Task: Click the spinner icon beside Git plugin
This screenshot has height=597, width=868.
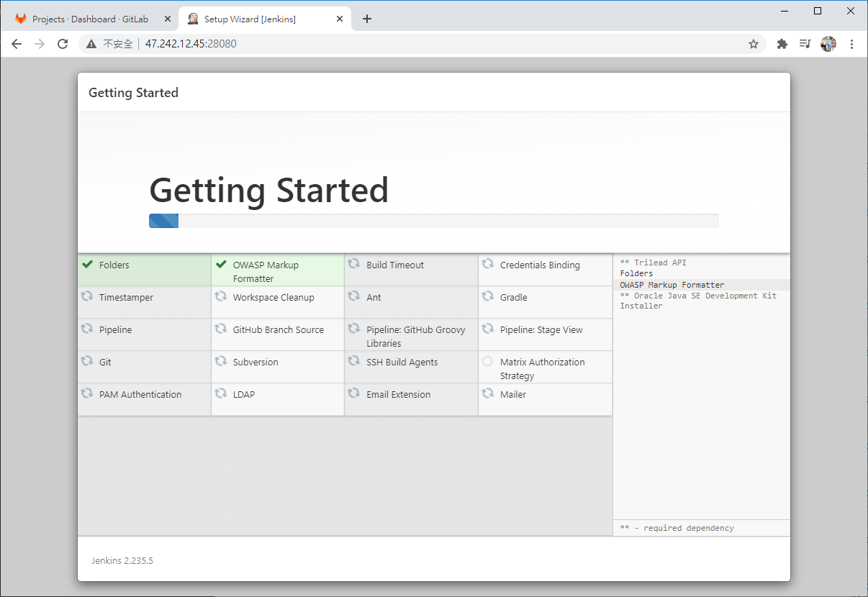Action: pyautogui.click(x=87, y=361)
